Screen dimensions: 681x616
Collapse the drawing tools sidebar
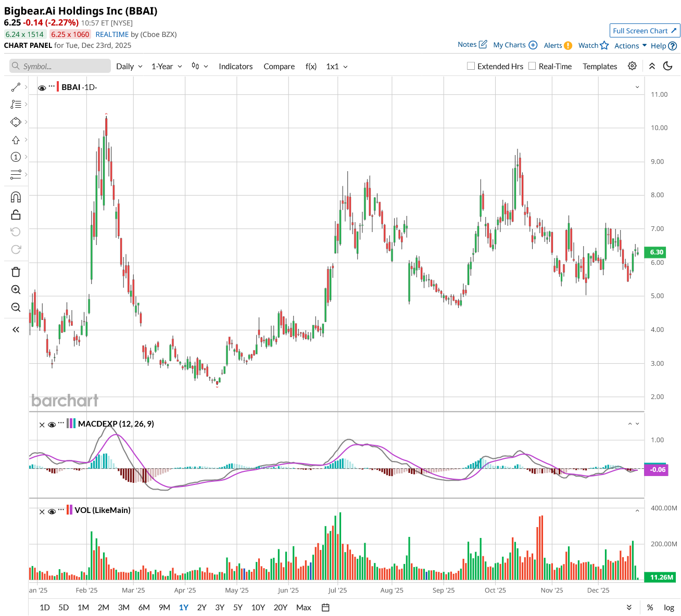(16, 329)
